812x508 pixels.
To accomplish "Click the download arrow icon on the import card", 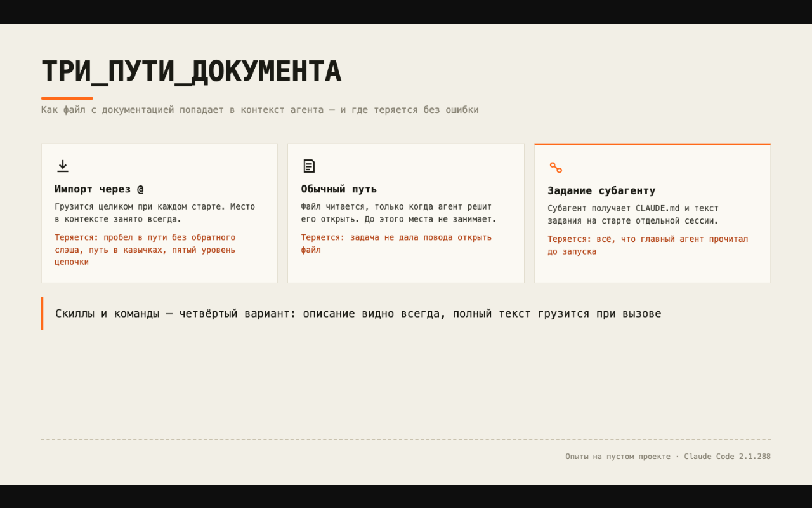I will coord(62,166).
